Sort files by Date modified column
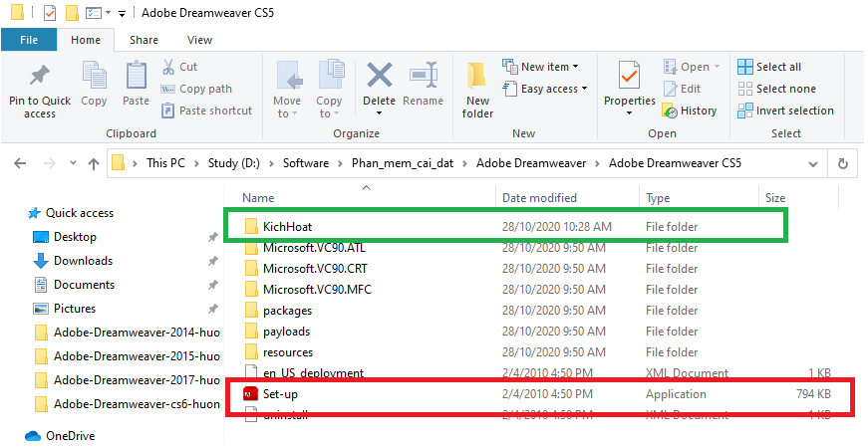Image resolution: width=868 pixels, height=447 pixels. click(x=539, y=198)
